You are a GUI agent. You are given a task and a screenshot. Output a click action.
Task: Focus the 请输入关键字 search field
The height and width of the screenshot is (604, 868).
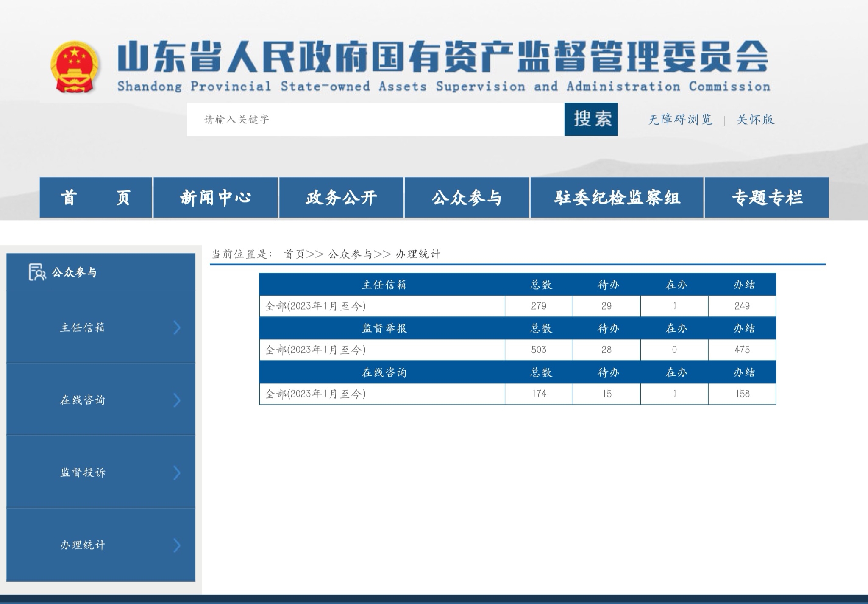(x=375, y=119)
